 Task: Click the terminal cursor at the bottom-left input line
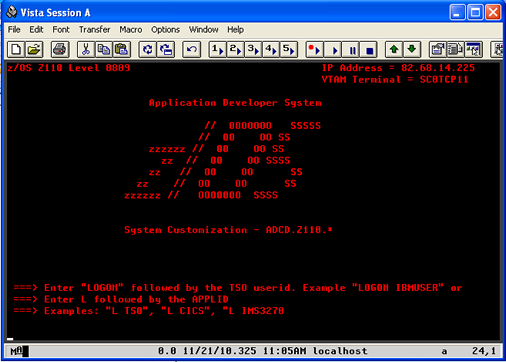[x=10, y=339]
